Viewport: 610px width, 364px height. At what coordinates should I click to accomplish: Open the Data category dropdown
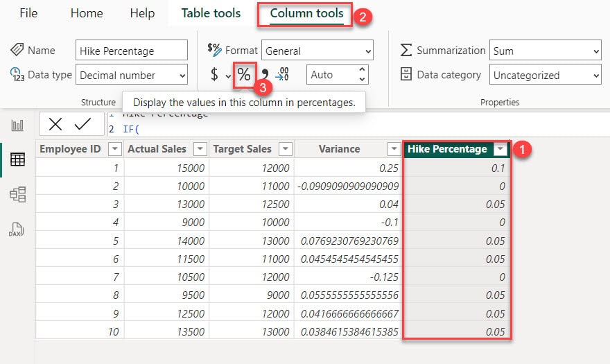(x=545, y=74)
